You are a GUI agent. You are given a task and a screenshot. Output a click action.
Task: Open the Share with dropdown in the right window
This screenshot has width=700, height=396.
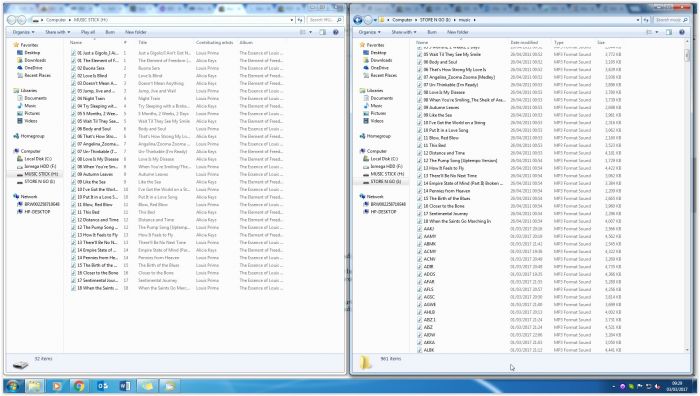[x=404, y=32]
